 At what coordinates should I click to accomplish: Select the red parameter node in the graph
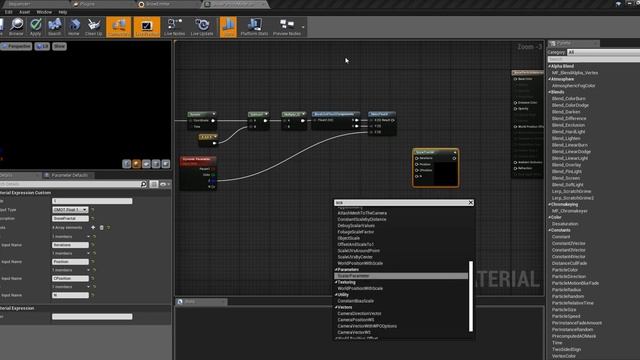198,173
